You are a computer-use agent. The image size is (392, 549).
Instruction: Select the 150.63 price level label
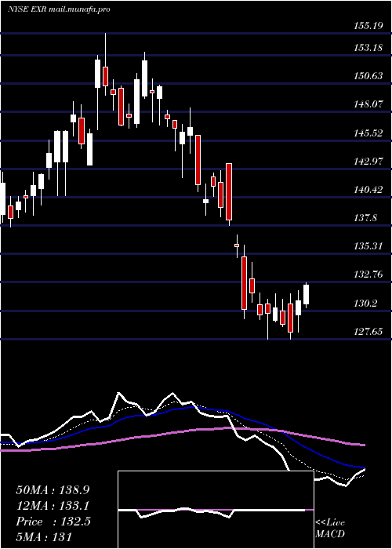click(367, 75)
